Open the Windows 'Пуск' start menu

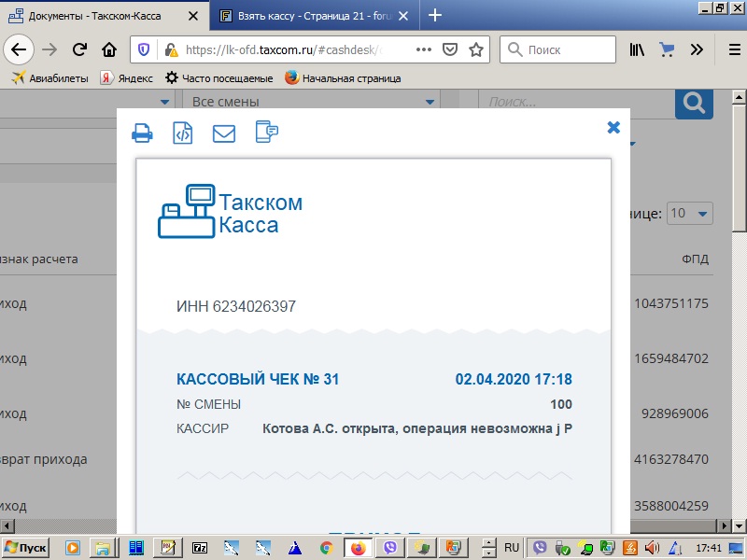(x=26, y=547)
